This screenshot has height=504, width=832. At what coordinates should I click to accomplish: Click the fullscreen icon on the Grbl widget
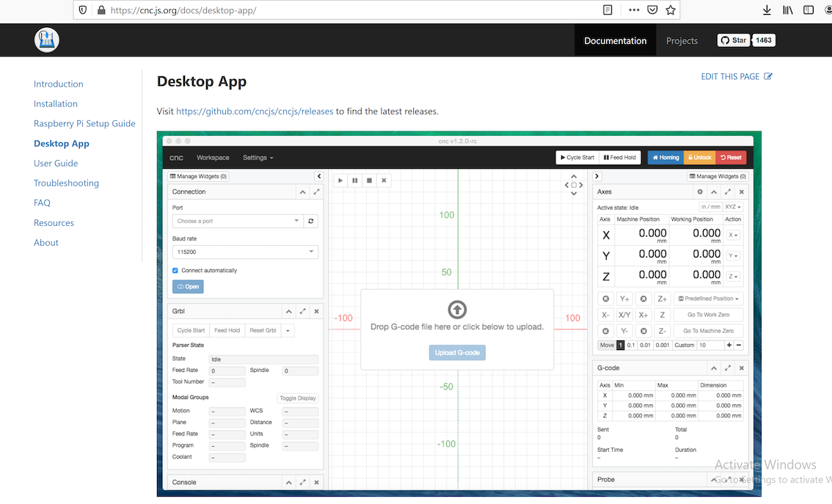click(302, 311)
